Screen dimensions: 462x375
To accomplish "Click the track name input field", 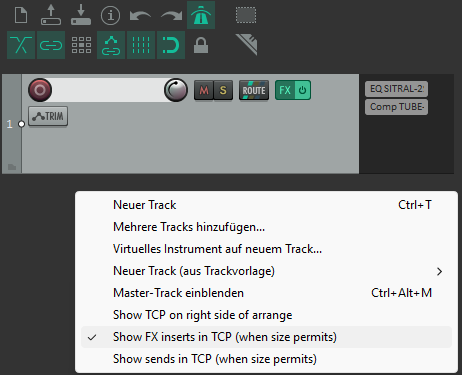I will pos(108,90).
